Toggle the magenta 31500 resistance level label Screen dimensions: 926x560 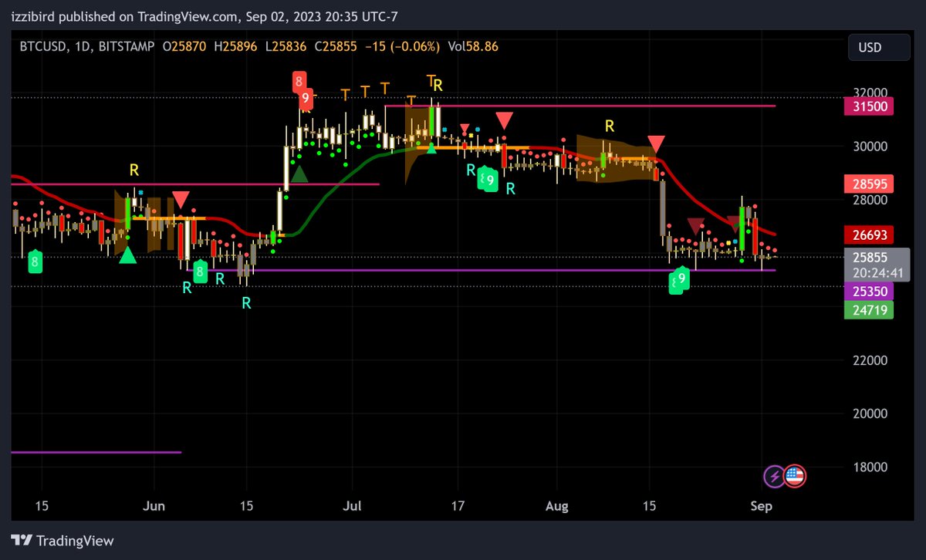(x=870, y=106)
